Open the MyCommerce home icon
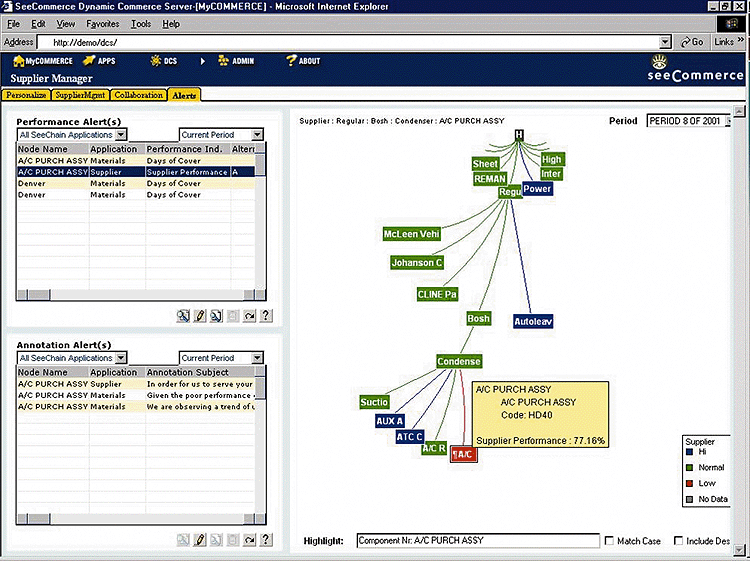The image size is (750, 561). 18,61
